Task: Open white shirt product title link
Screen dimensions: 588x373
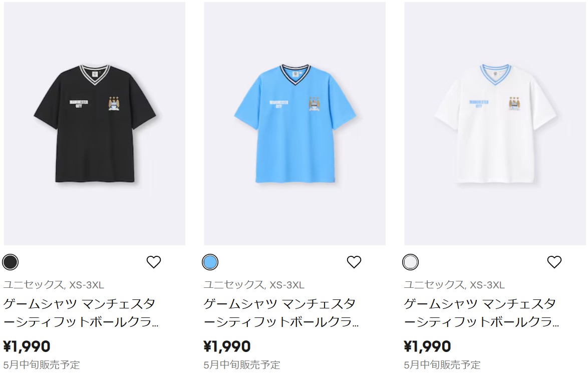Action: click(481, 312)
